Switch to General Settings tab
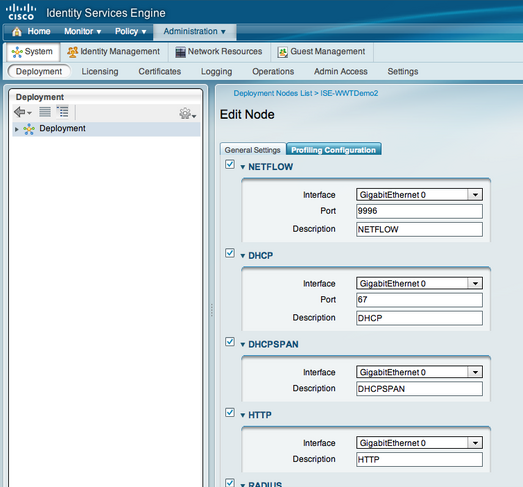523x487 pixels. pyautogui.click(x=252, y=150)
